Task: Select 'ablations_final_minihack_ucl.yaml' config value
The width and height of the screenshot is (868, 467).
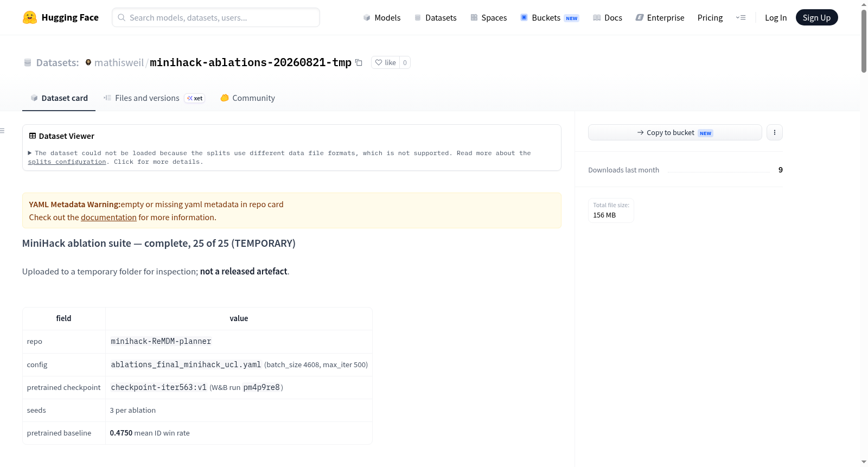Action: [186, 364]
